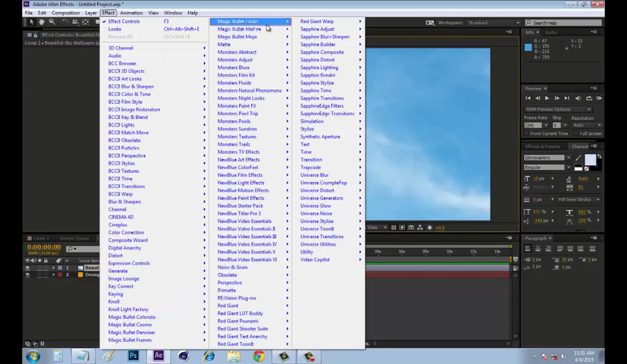The image size is (627, 364).
Task: Open Internet Explorer from the taskbar
Action: [209, 356]
